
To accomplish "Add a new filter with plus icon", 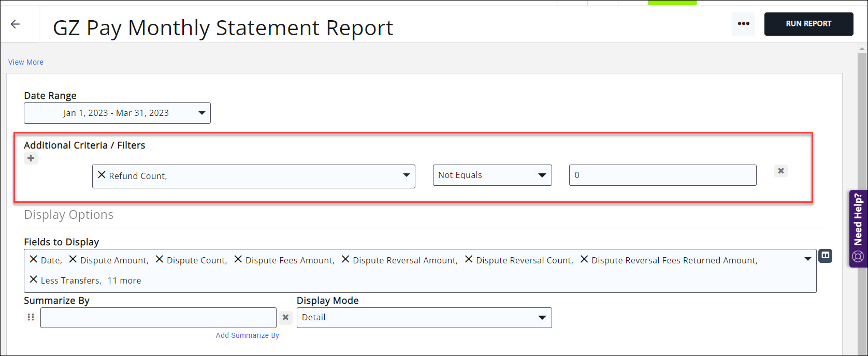I will click(x=31, y=158).
